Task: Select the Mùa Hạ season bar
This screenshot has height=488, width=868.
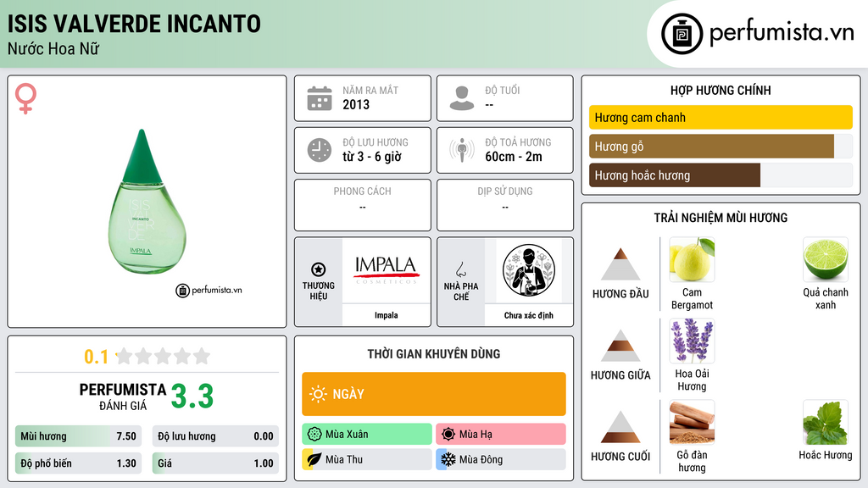Action: [501, 435]
